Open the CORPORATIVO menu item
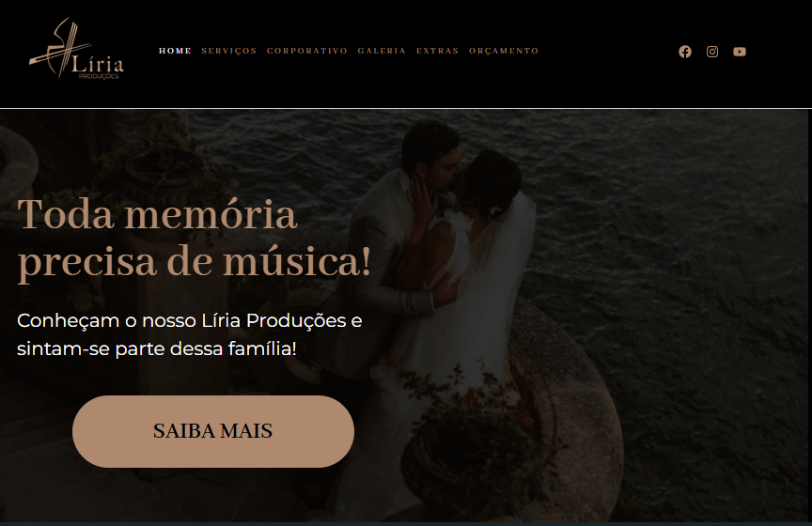 pyautogui.click(x=307, y=51)
